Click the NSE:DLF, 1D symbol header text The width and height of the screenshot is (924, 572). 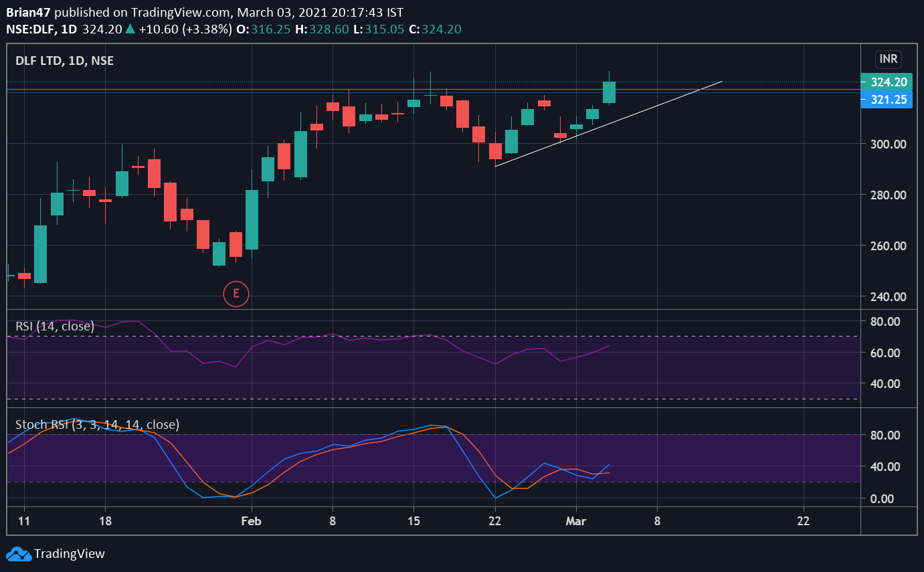click(41, 29)
